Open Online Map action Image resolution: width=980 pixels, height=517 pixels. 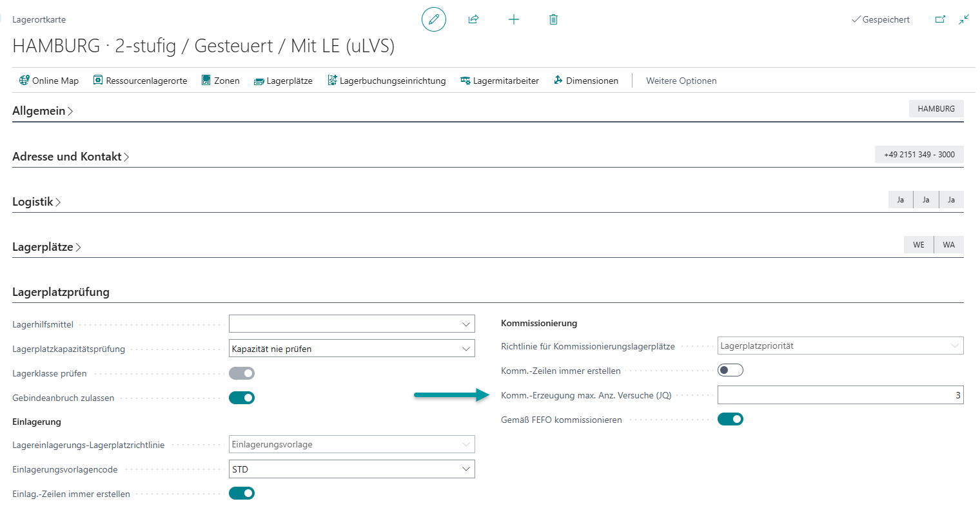(49, 81)
